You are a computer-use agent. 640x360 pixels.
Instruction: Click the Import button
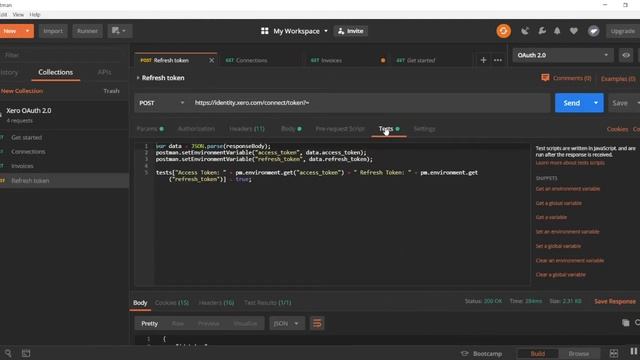pos(53,31)
